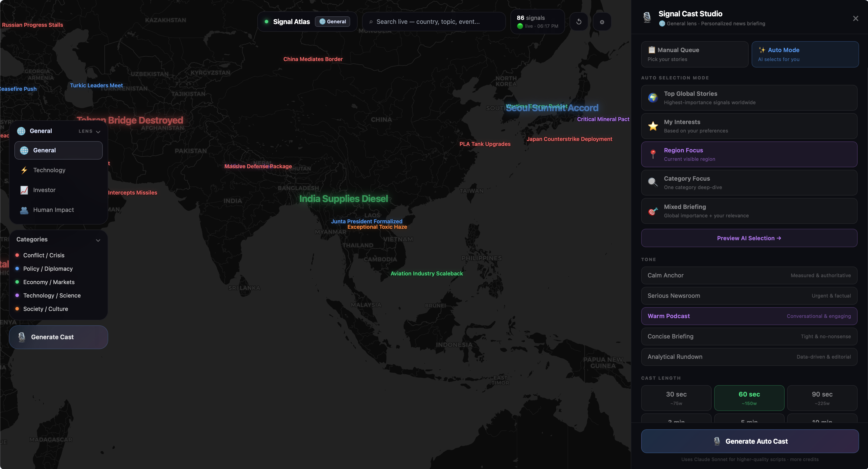Switch to Manual Queue tab
The height and width of the screenshot is (469, 868).
pyautogui.click(x=694, y=54)
